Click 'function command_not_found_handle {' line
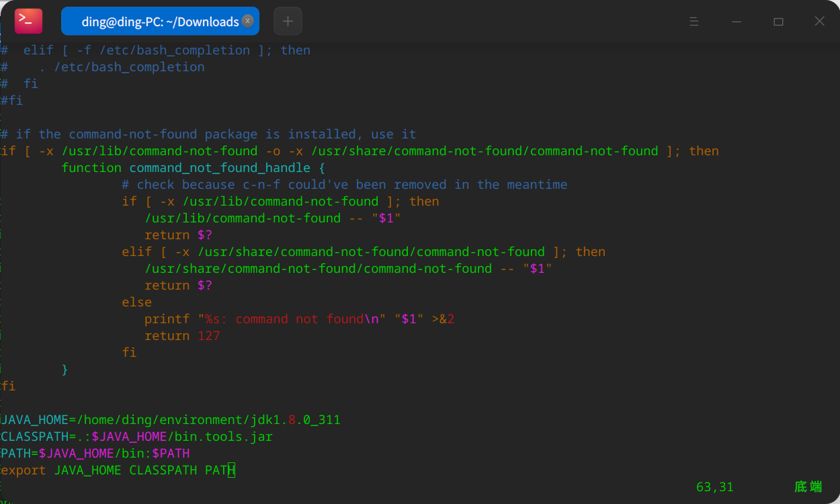The width and height of the screenshot is (840, 504). [194, 168]
